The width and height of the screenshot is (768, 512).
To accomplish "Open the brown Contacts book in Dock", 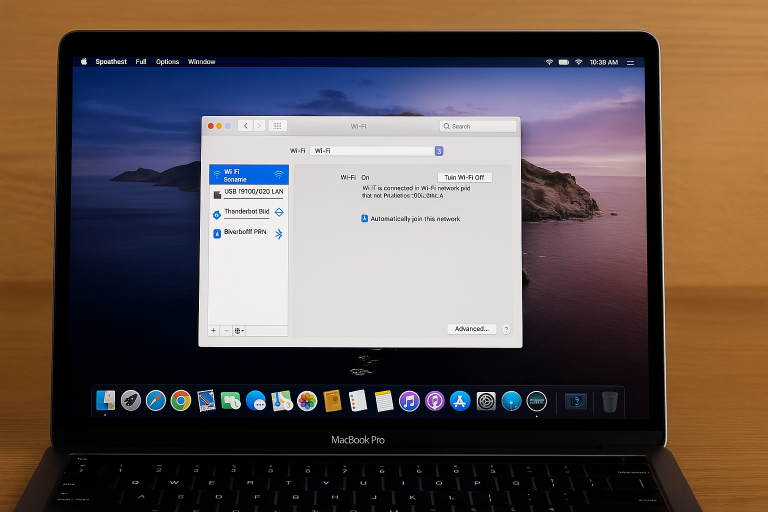I will coord(333,401).
